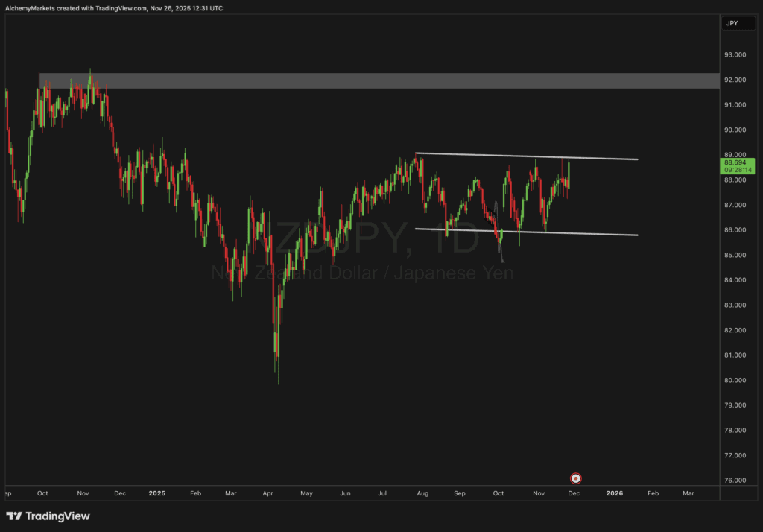Click the TradingView logo icon
The width and height of the screenshot is (763, 532).
13,516
